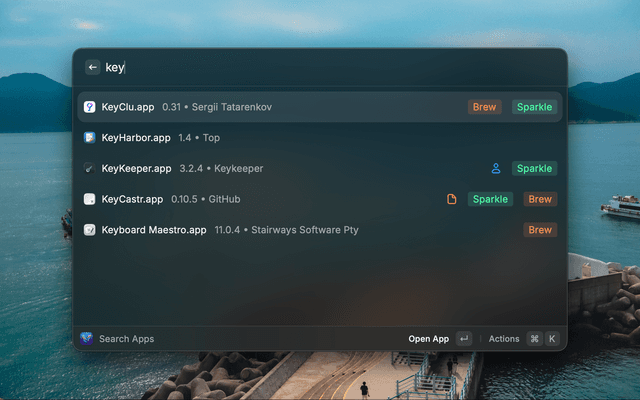The width and height of the screenshot is (640, 400).
Task: Click the Sparkle tag on KeyClu row
Action: [534, 107]
